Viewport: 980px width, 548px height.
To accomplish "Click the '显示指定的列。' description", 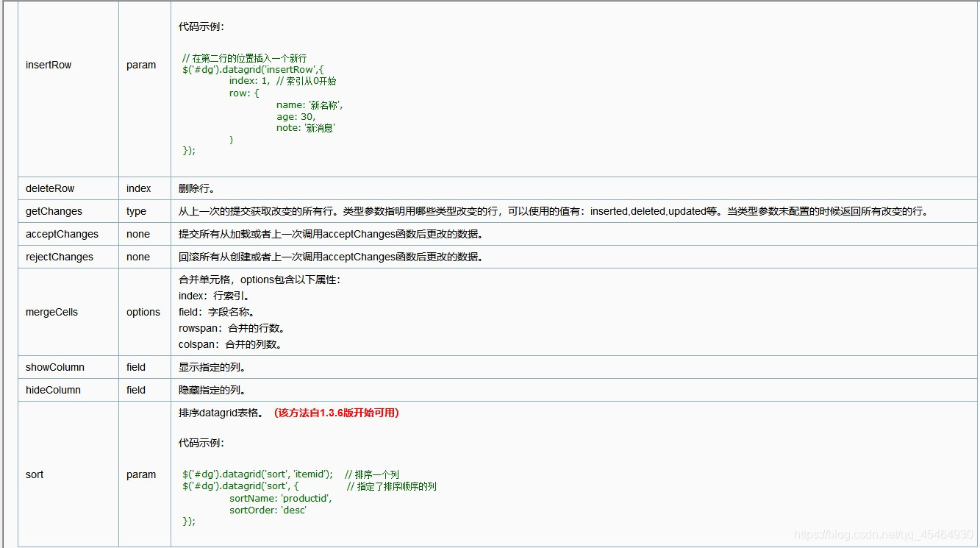I will 212,367.
